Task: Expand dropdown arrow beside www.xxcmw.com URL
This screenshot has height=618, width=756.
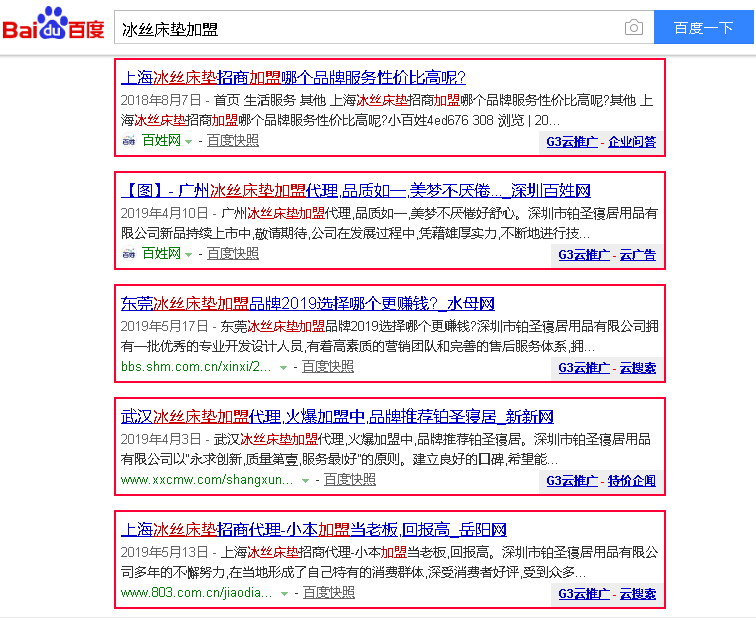Action: [x=305, y=481]
